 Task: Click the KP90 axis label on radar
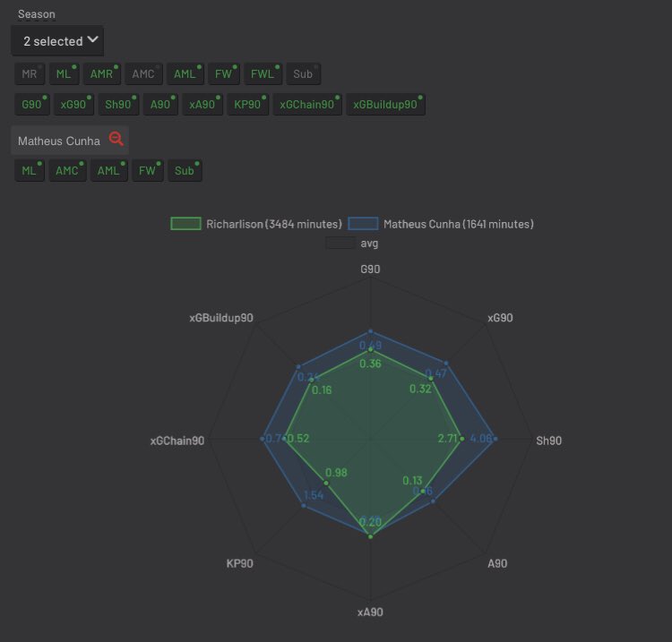pyautogui.click(x=239, y=563)
